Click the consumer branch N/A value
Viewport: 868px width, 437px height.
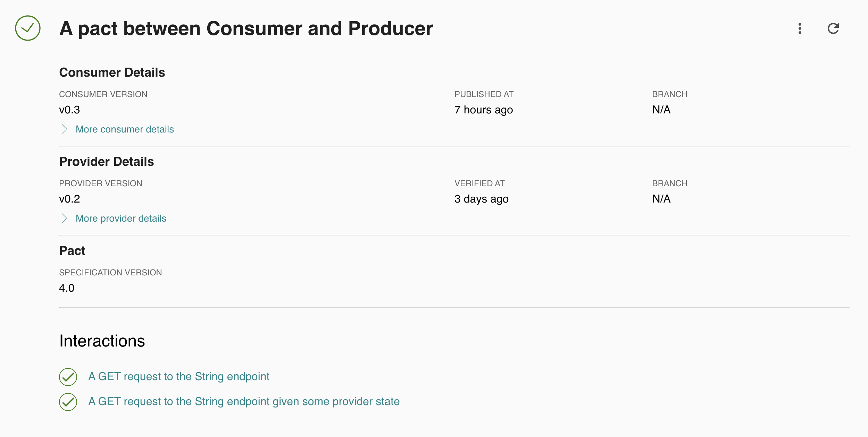pos(661,110)
